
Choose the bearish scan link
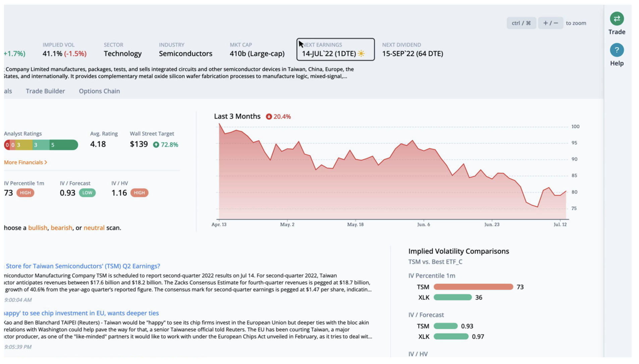pyautogui.click(x=61, y=228)
